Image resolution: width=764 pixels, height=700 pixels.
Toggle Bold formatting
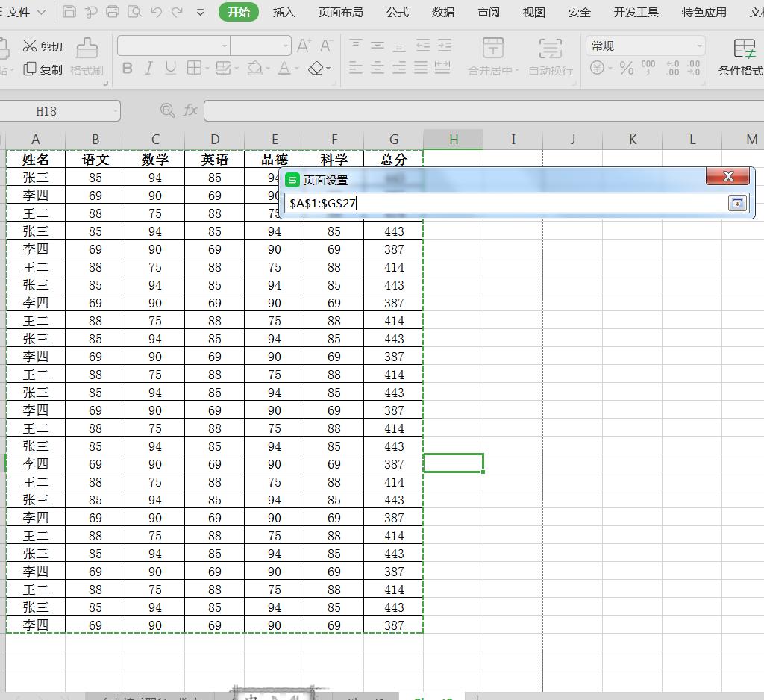(127, 69)
